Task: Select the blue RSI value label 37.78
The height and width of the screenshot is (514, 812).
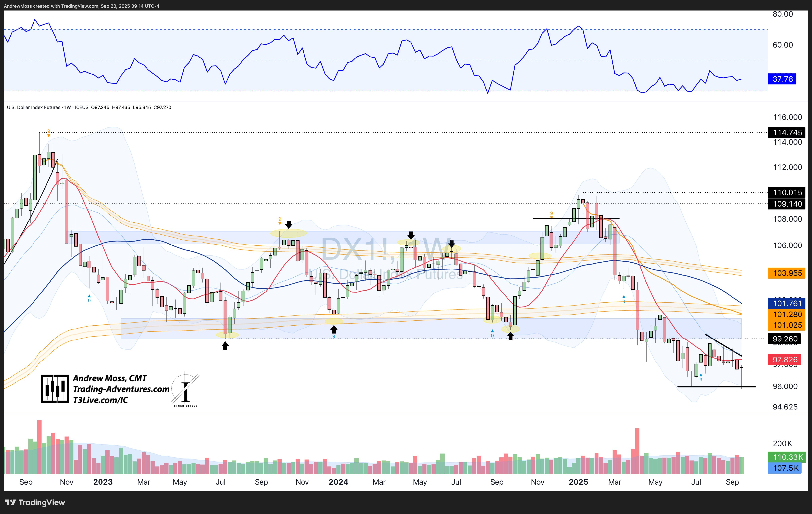Action: click(x=782, y=79)
